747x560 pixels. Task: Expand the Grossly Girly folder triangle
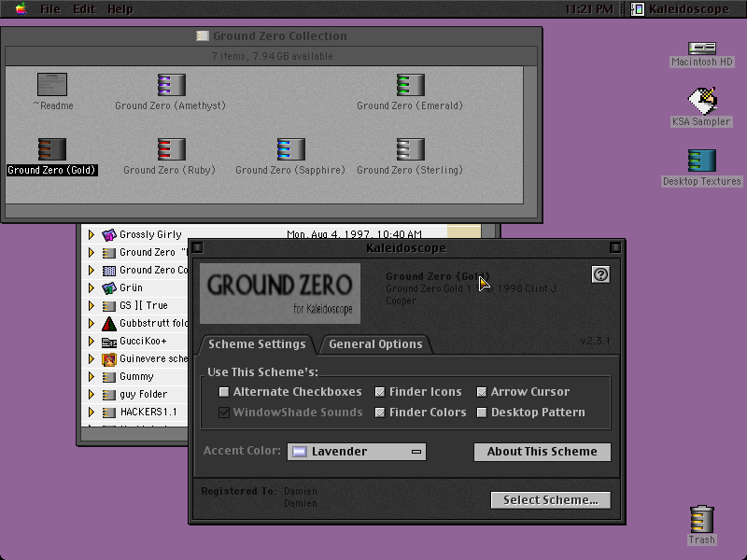(x=91, y=234)
